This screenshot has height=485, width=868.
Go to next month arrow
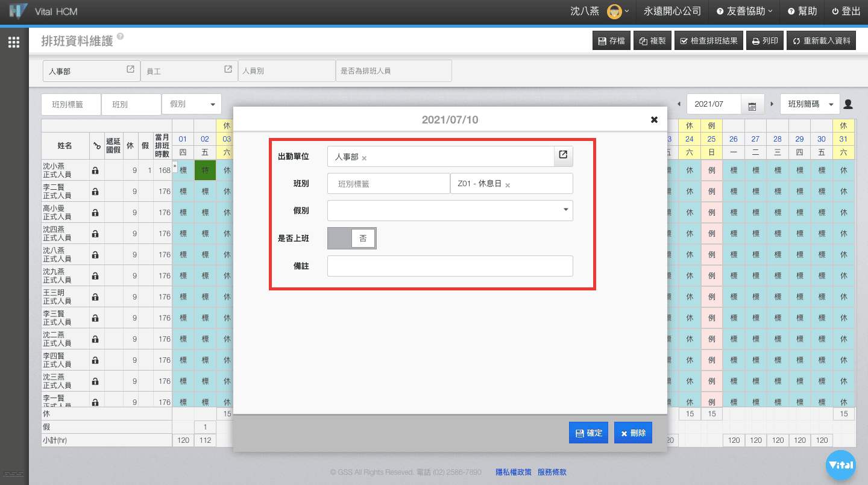coord(772,104)
